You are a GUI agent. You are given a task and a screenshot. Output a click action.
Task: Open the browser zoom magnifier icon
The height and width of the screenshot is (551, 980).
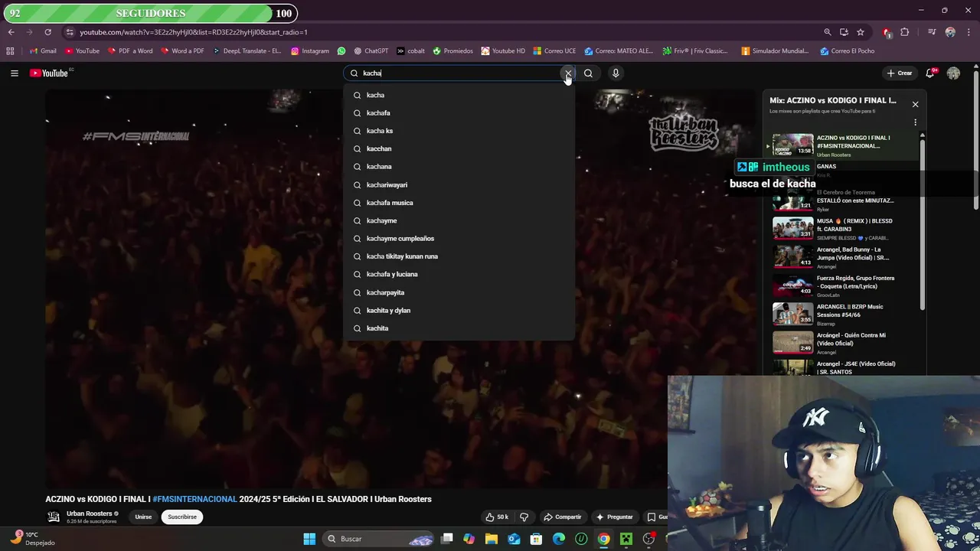pyautogui.click(x=828, y=32)
